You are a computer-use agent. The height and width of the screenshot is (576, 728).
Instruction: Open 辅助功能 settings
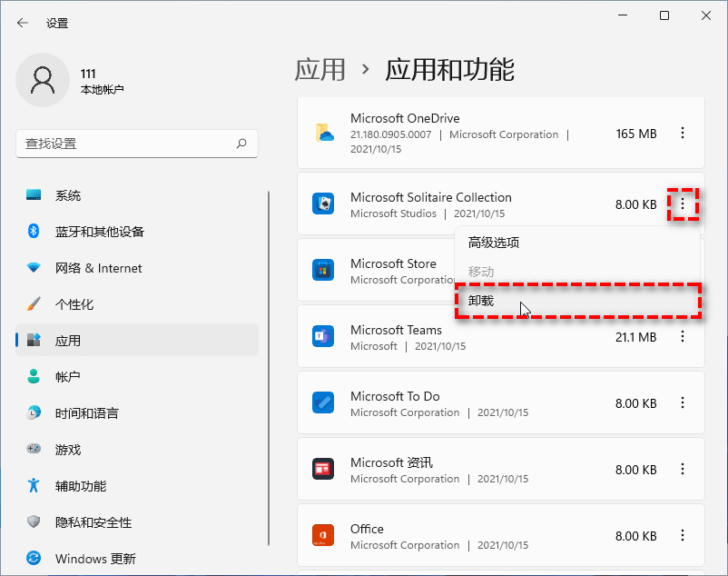coord(137,486)
